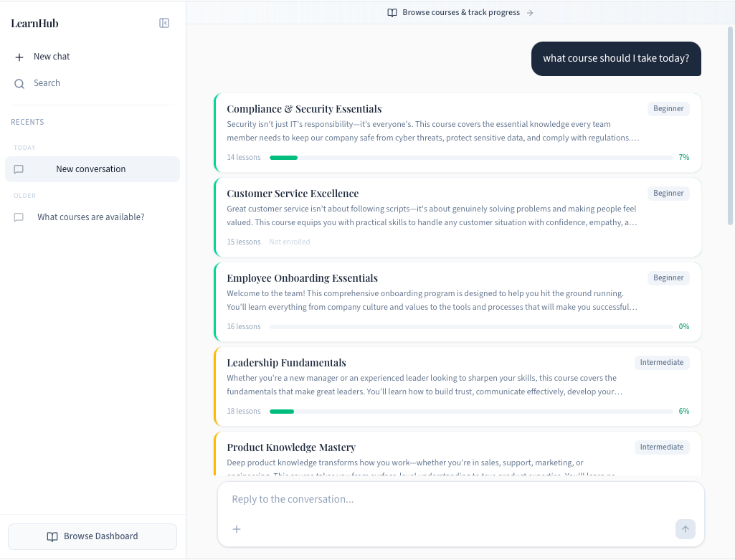Click the chat bubble icon beside New conversation
735x560 pixels.
[x=19, y=169]
